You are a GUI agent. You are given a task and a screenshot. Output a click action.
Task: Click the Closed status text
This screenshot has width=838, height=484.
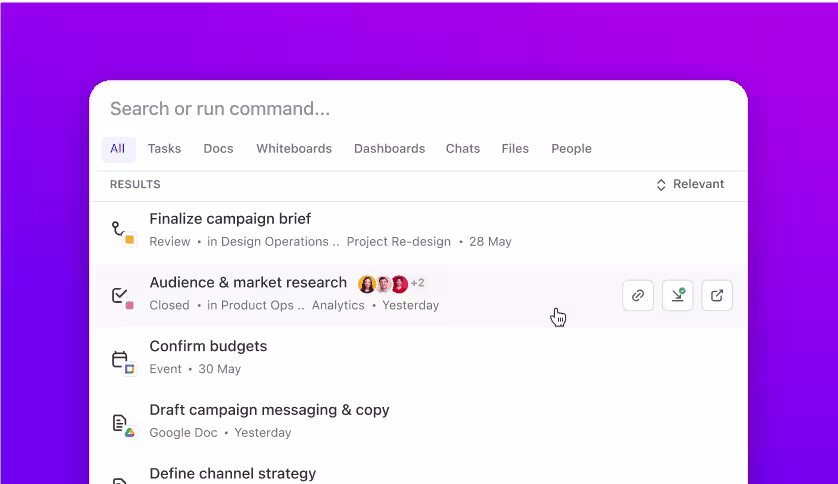[169, 305]
